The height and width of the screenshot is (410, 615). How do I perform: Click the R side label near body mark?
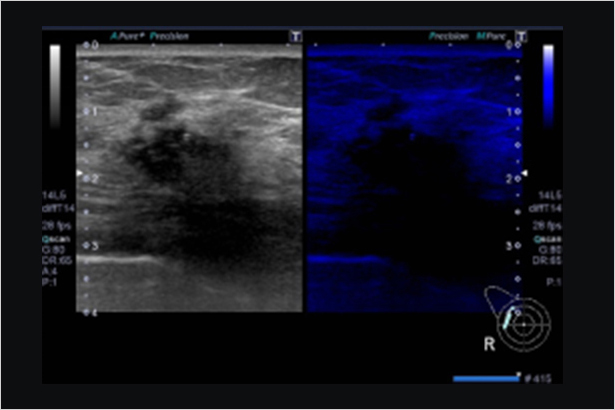(x=488, y=342)
